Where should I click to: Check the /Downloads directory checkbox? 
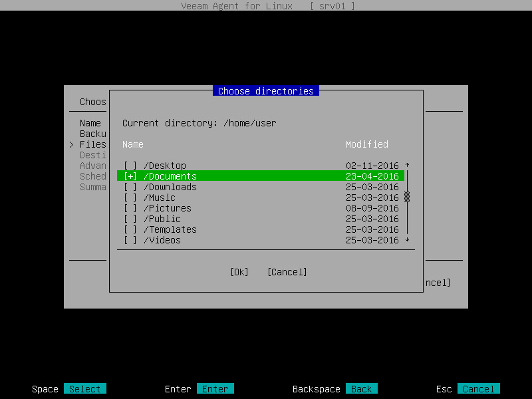pos(130,187)
